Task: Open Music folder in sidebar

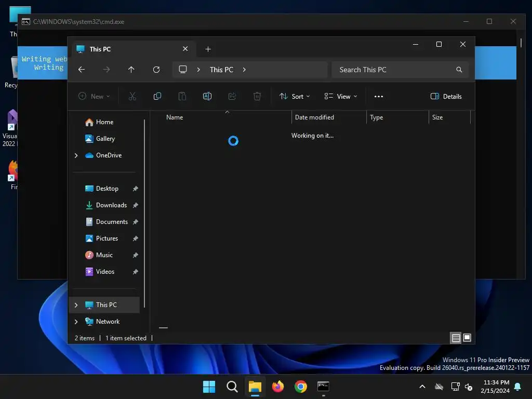Action: pyautogui.click(x=104, y=255)
